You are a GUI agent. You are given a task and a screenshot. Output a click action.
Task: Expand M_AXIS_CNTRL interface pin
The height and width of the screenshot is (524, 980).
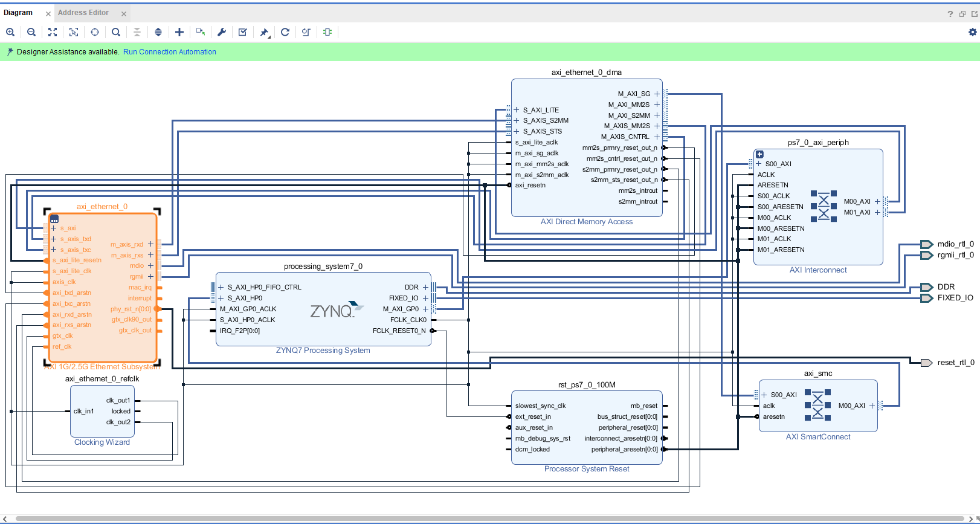(x=657, y=137)
